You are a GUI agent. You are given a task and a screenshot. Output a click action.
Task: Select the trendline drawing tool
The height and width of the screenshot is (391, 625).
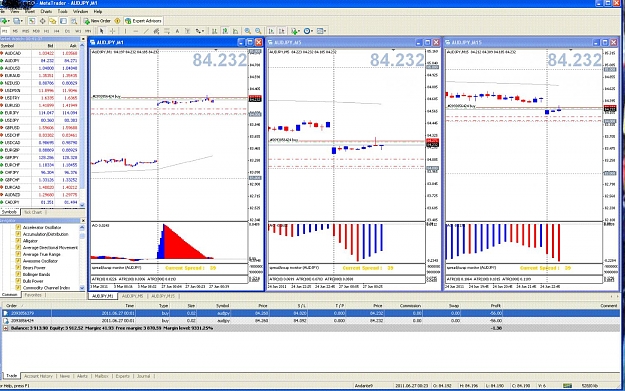(x=146, y=31)
